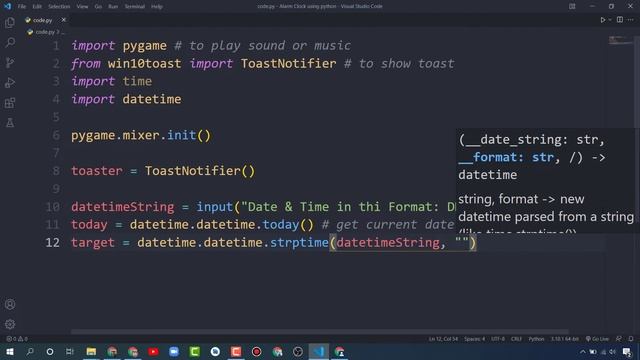The width and height of the screenshot is (640, 360).
Task: Open the editor More Actions ellipsis
Action: (631, 20)
